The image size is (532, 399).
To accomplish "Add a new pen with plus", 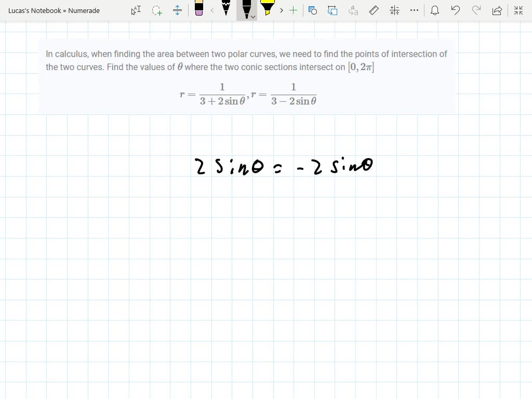I will (x=294, y=10).
